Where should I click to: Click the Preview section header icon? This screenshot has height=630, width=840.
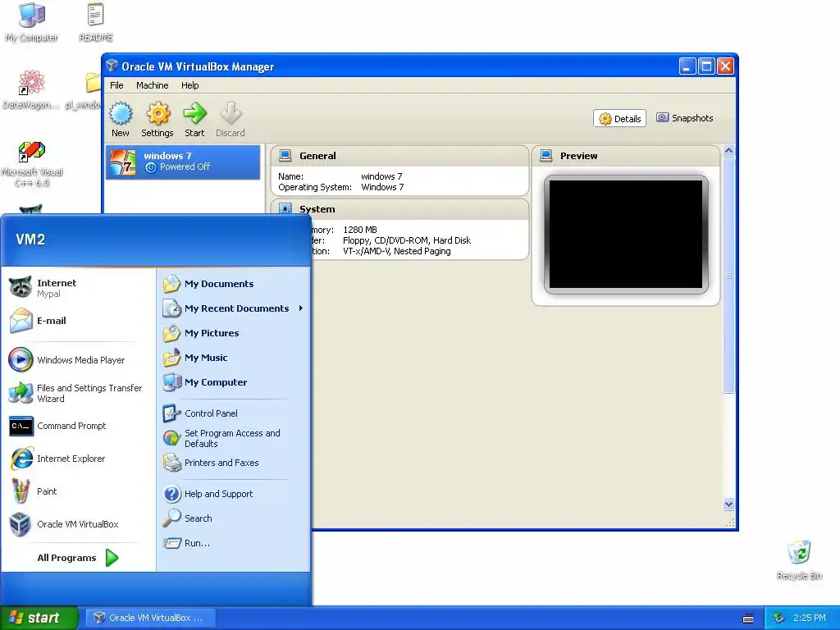coord(546,155)
